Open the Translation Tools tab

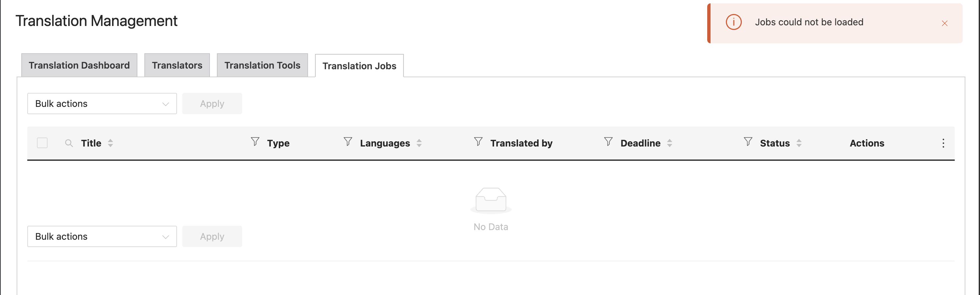point(262,66)
